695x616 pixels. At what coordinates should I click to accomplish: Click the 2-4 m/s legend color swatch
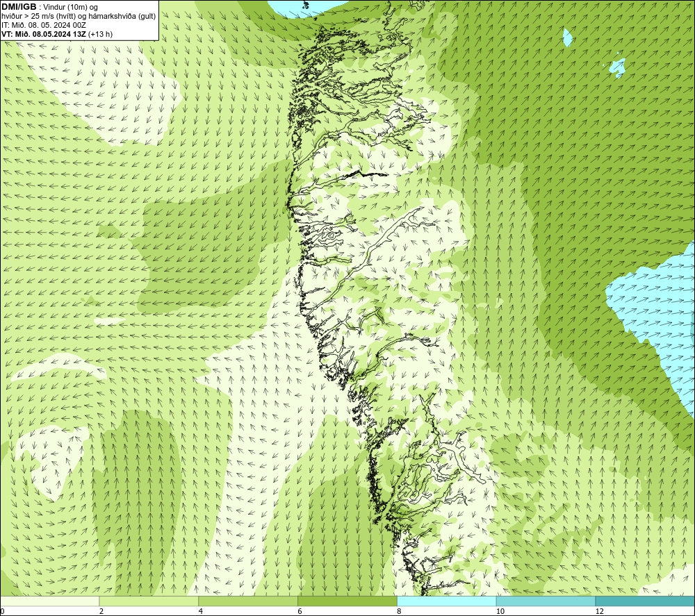pyautogui.click(x=149, y=601)
